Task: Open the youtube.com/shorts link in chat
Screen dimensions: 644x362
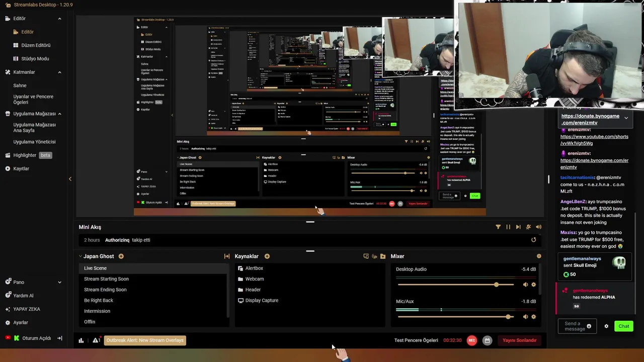Action: [594, 140]
